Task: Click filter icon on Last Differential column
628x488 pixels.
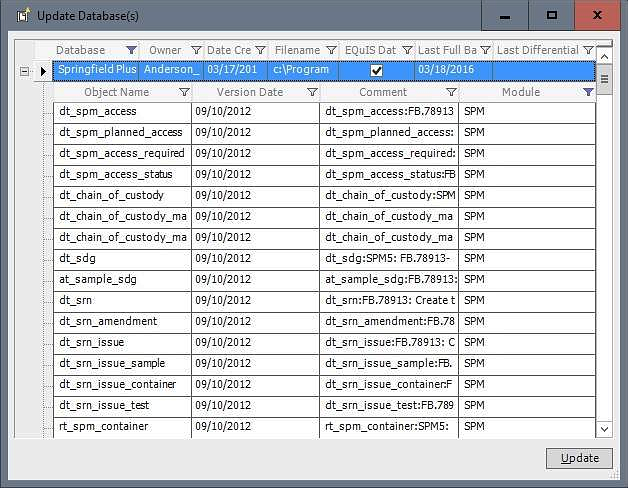Action: point(588,50)
